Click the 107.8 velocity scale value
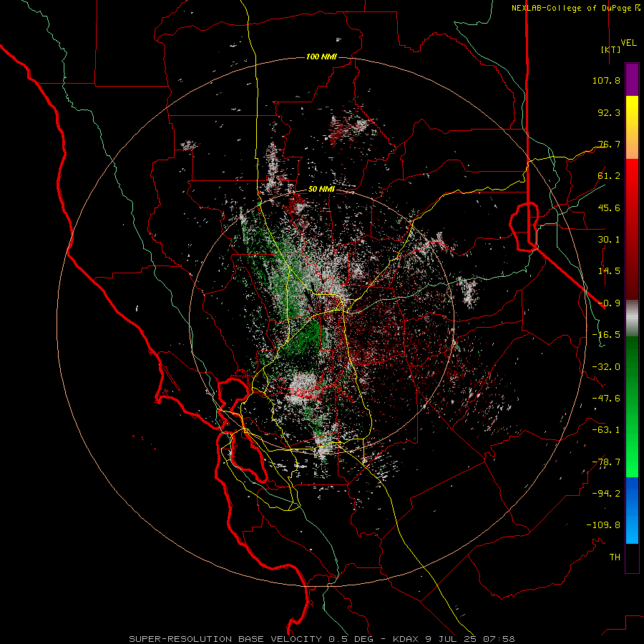 [x=606, y=80]
